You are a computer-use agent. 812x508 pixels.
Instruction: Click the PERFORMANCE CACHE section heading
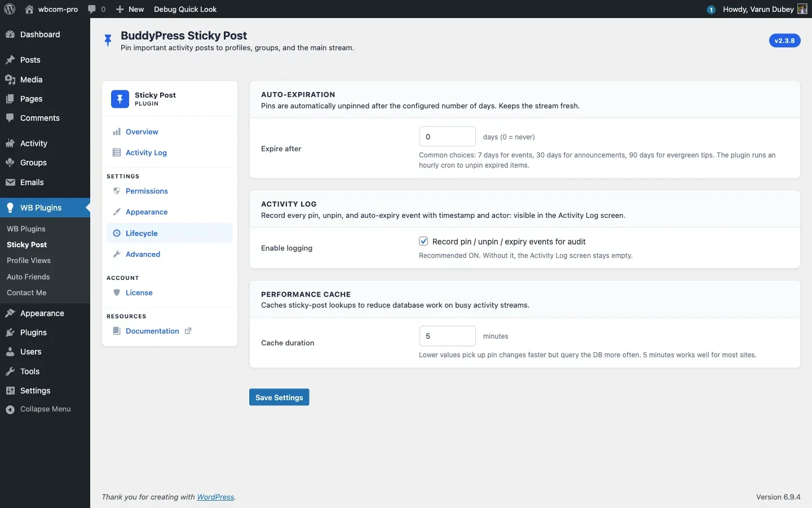tap(306, 294)
